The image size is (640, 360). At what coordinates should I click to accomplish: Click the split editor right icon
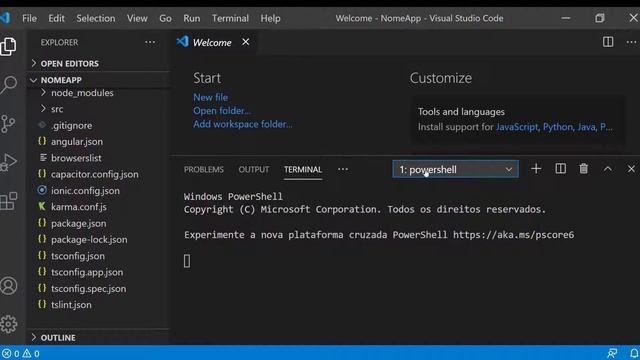(x=608, y=42)
